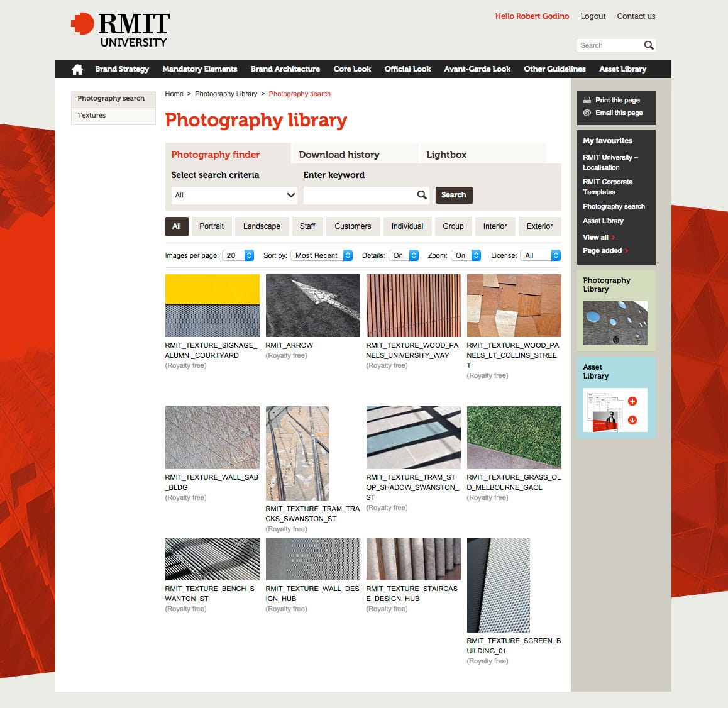Select Textures in left sidebar
This screenshot has height=708, width=728.
pos(113,116)
